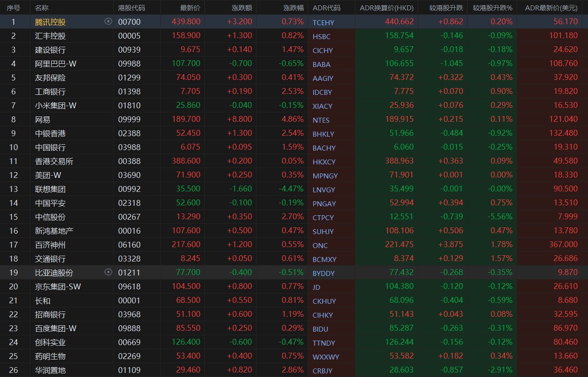Select 中银香港 in the name column

50,133
